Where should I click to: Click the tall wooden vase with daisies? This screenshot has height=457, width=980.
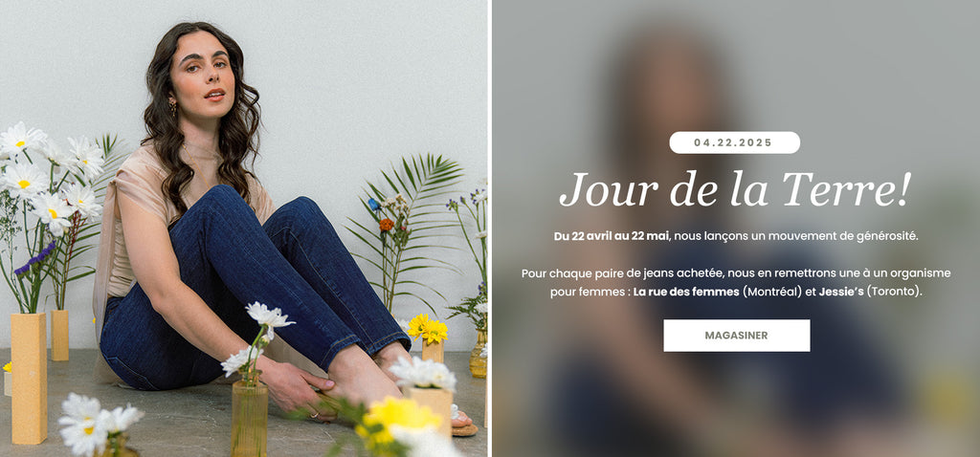click(x=29, y=378)
